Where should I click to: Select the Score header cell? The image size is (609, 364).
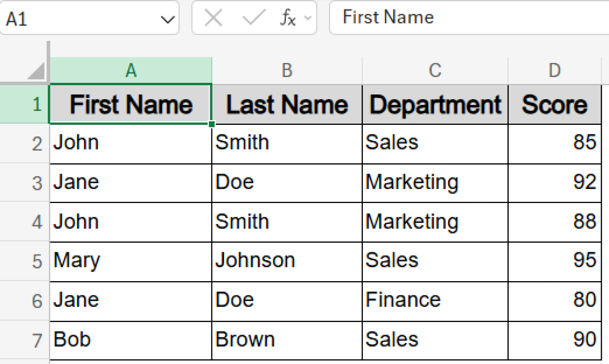point(554,104)
